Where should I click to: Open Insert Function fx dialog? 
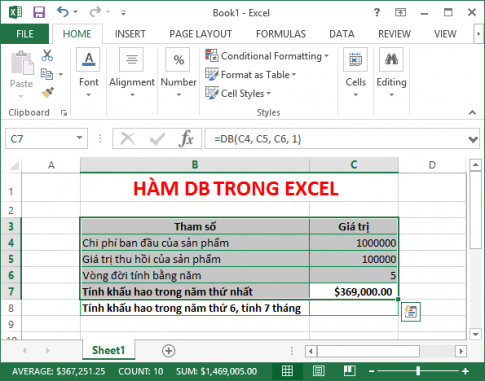pyautogui.click(x=186, y=138)
